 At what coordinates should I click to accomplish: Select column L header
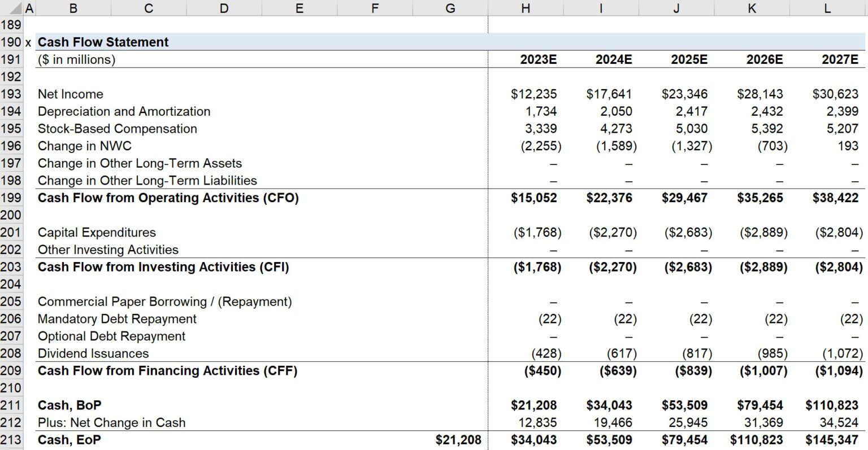pyautogui.click(x=826, y=8)
